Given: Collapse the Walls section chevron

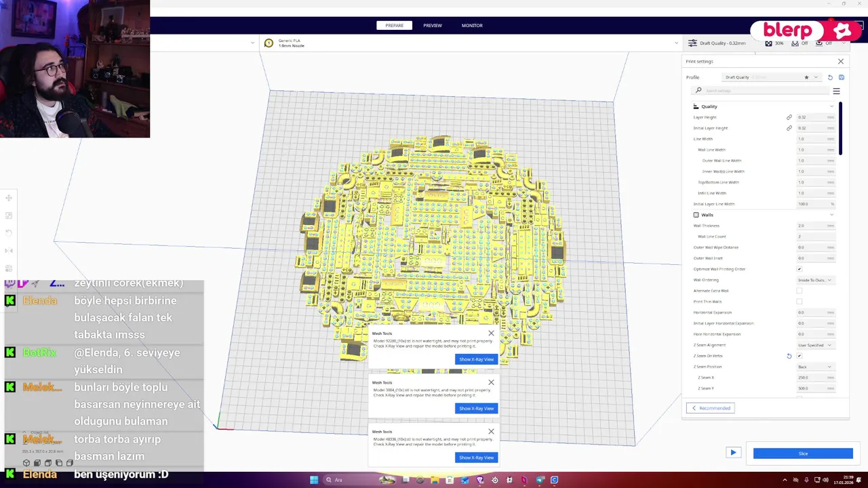Looking at the screenshot, I should tap(832, 215).
